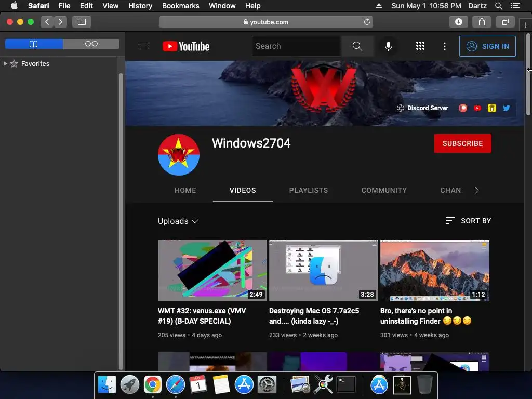The height and width of the screenshot is (399, 532).
Task: Click the red YouTube icon link on banner
Action: [477, 108]
